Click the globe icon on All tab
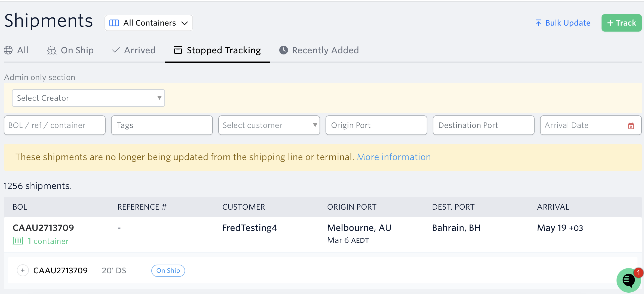Image resolution: width=644 pixels, height=294 pixels. (8, 50)
